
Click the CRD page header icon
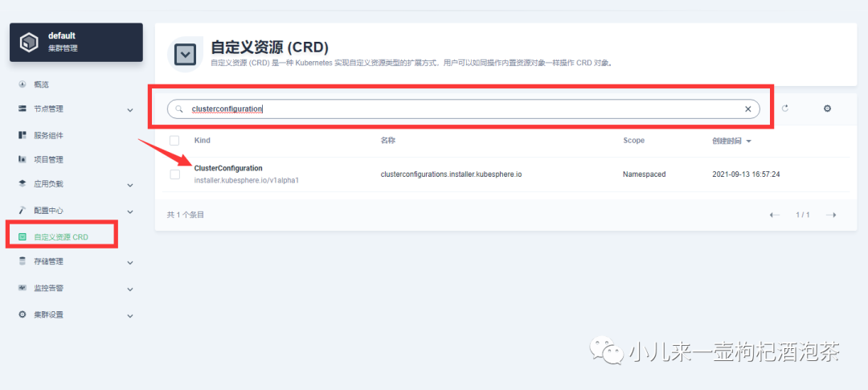pos(186,55)
